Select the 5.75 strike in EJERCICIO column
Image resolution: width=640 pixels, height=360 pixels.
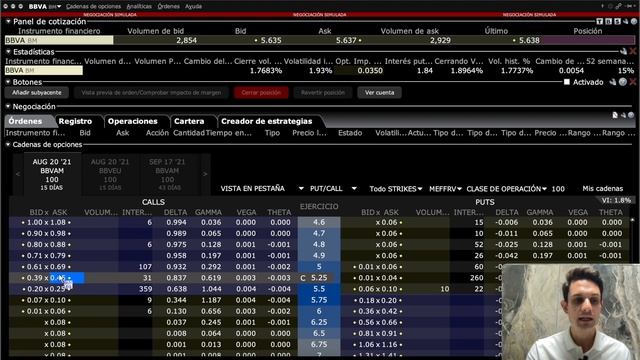pyautogui.click(x=319, y=300)
